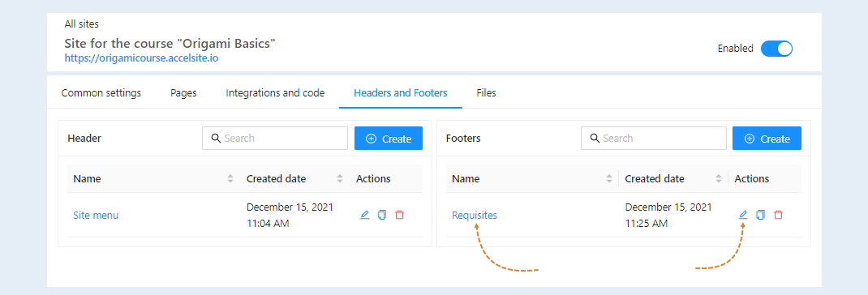Image resolution: width=868 pixels, height=295 pixels.
Task: Sort Header table by Created date
Action: [x=340, y=179]
